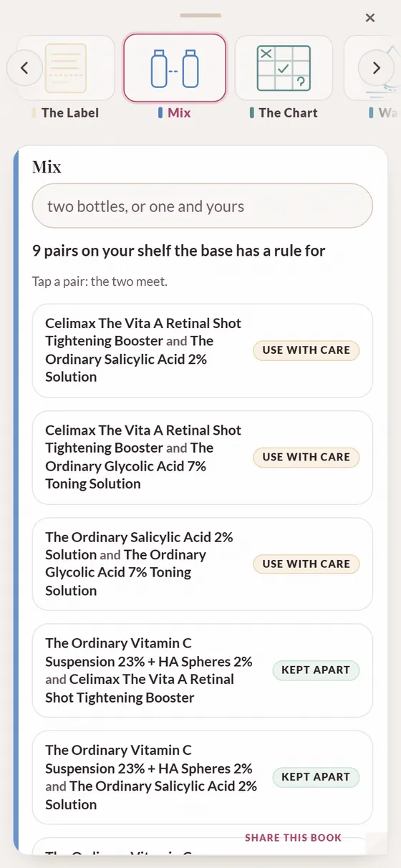The width and height of the screenshot is (401, 868).
Task: Open Salicylic Acid and Glycolic Acid pair
Action: (203, 564)
